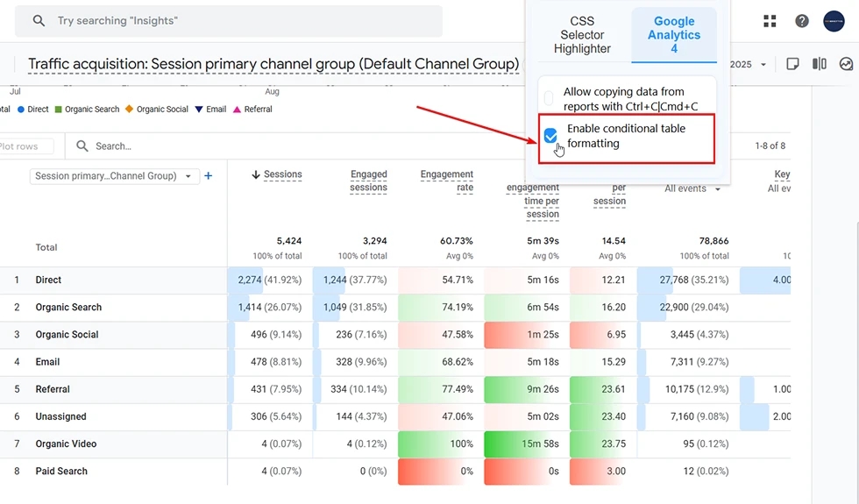The image size is (859, 504).
Task: Sort by Engagement rate column header
Action: pyautogui.click(x=446, y=181)
